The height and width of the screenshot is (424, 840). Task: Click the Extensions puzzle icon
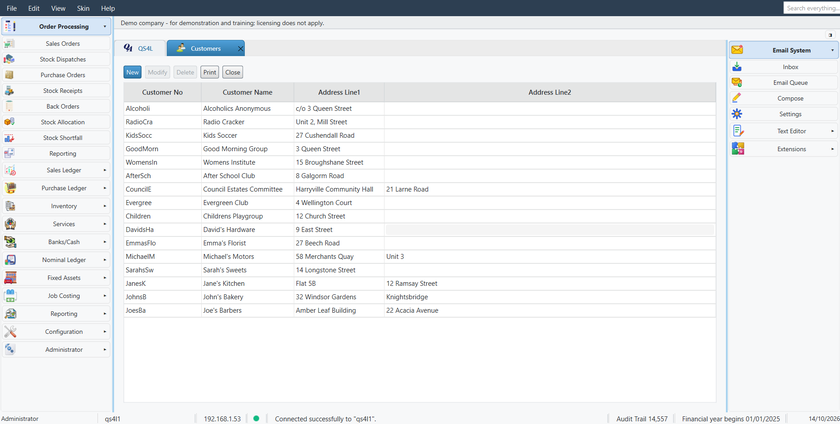738,149
